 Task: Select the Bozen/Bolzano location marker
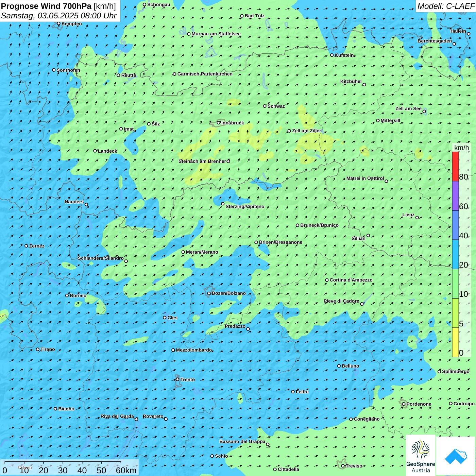point(209,293)
